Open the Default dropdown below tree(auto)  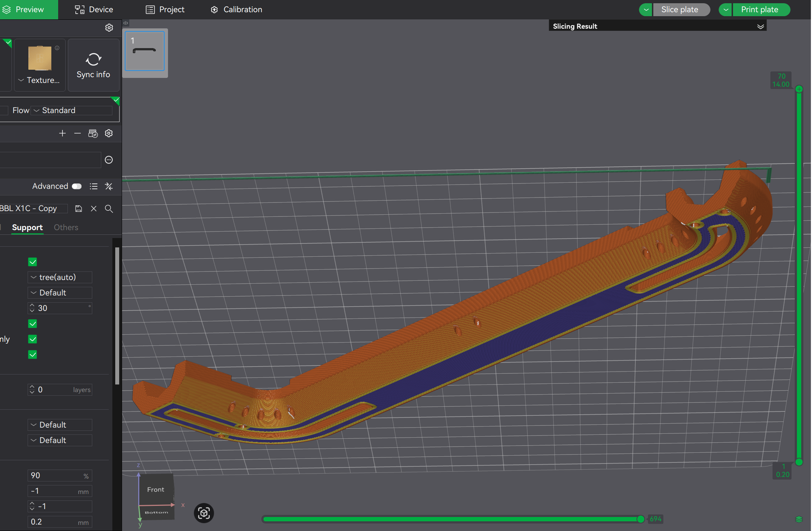pyautogui.click(x=60, y=293)
